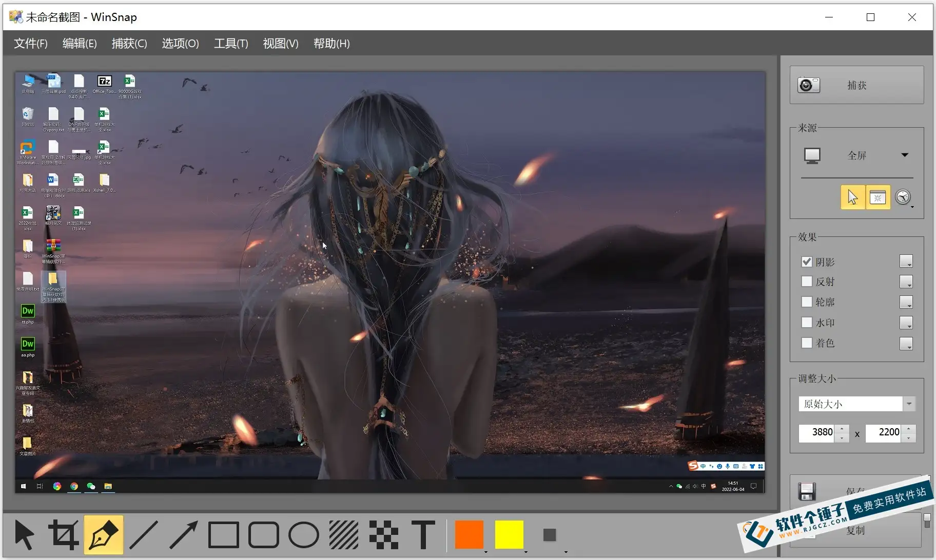Click the Chrome icon in captured taskbar
Viewport: 936px width, 560px height.
pyautogui.click(x=74, y=486)
